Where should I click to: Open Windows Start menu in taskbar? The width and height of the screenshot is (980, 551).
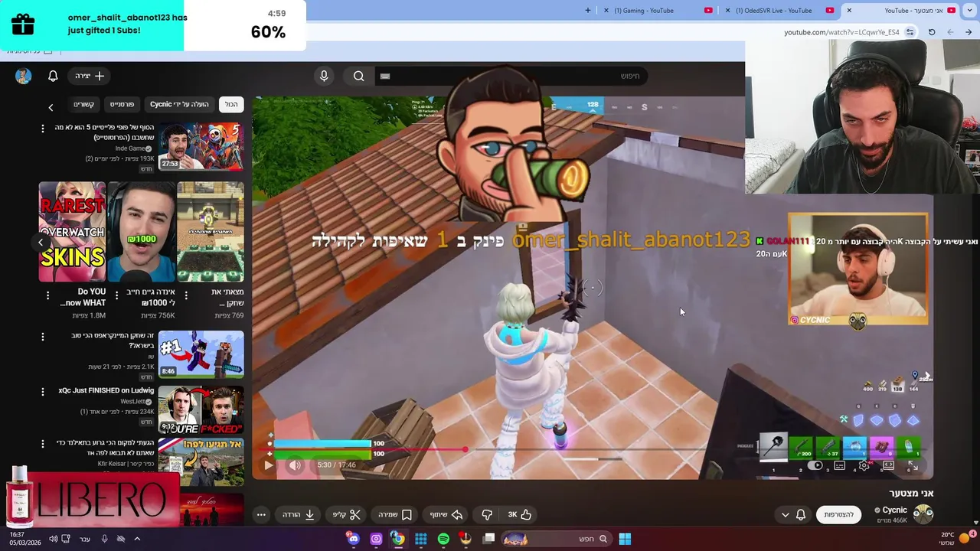point(625,539)
